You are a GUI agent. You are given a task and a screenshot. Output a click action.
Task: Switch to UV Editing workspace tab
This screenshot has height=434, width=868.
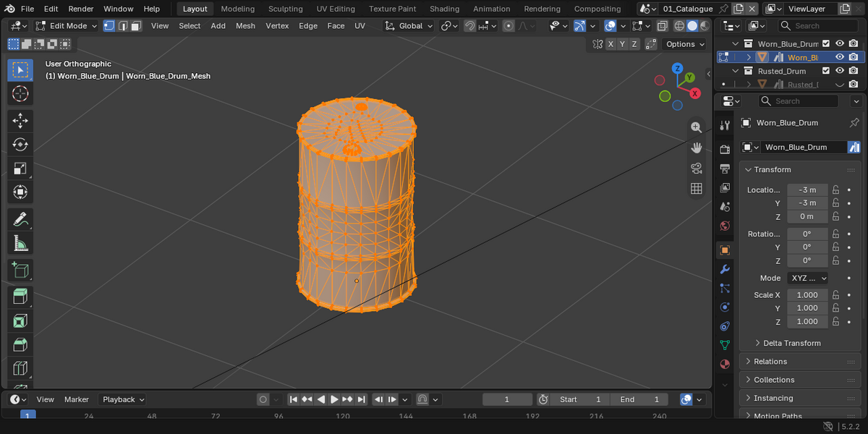[x=336, y=9]
